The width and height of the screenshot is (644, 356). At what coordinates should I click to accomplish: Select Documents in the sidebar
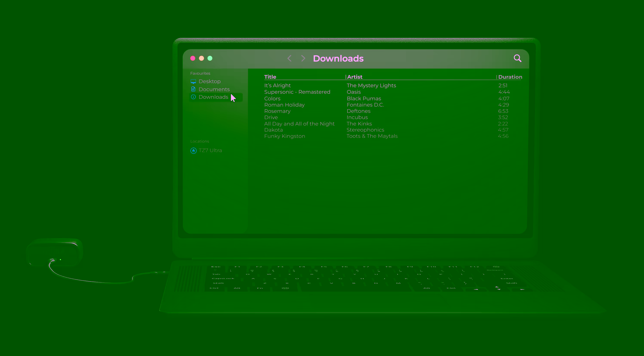[x=214, y=89]
